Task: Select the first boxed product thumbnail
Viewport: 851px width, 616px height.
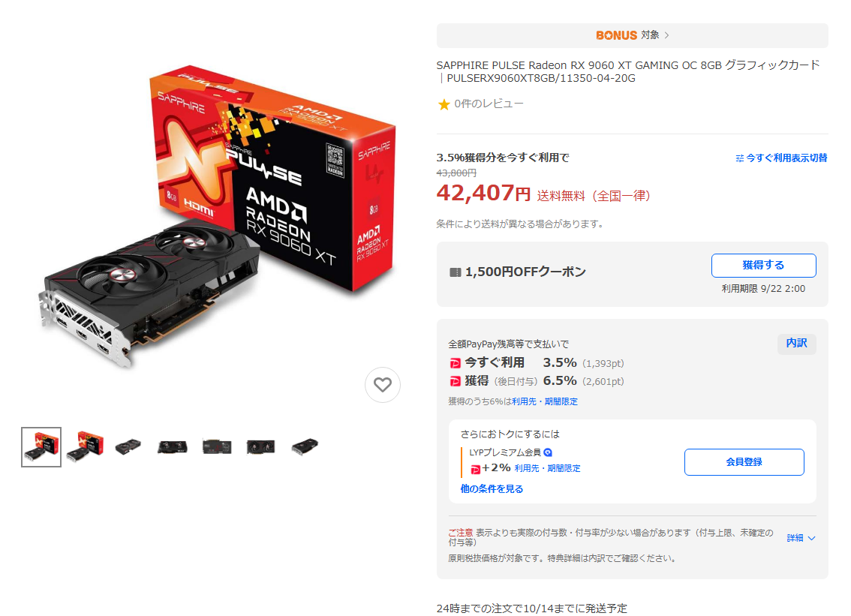Action: [x=41, y=447]
